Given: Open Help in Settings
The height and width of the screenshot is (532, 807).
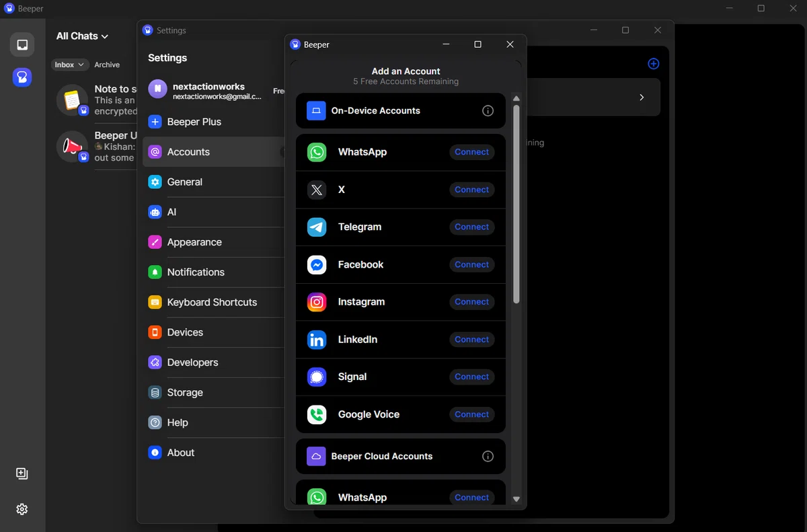Looking at the screenshot, I should [213, 422].
